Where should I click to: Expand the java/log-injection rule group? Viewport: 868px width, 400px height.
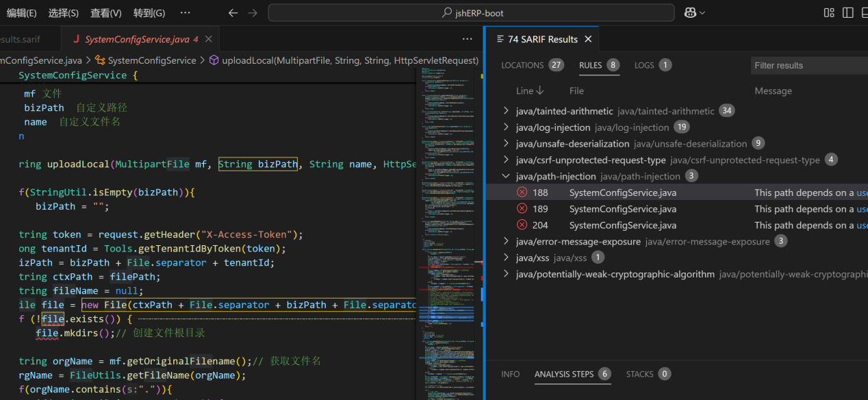tap(506, 127)
